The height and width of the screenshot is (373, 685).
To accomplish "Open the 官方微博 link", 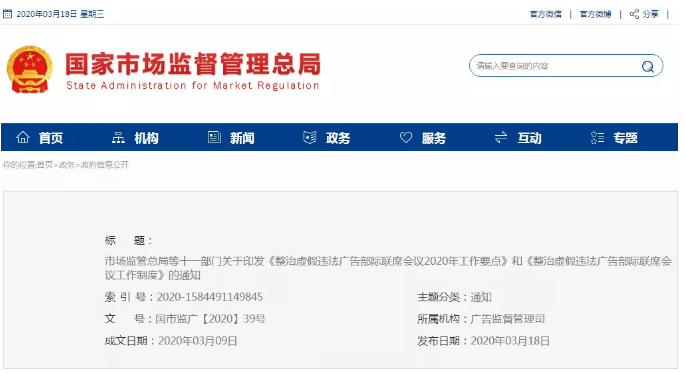I will (595, 14).
